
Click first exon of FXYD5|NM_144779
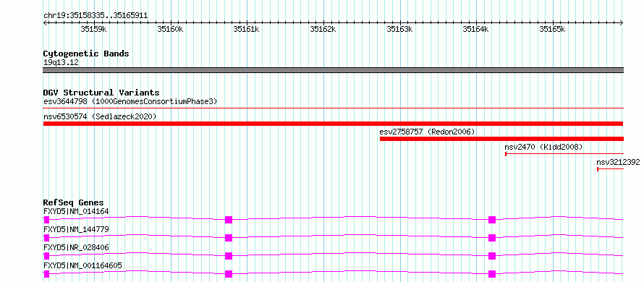46,238
